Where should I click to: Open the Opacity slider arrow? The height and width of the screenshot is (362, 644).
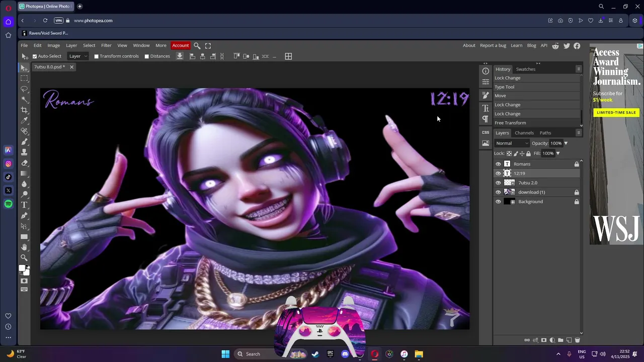pyautogui.click(x=566, y=143)
